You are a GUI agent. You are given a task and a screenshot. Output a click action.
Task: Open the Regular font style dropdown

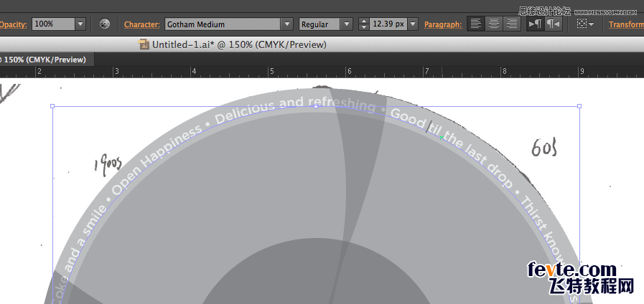(x=347, y=24)
